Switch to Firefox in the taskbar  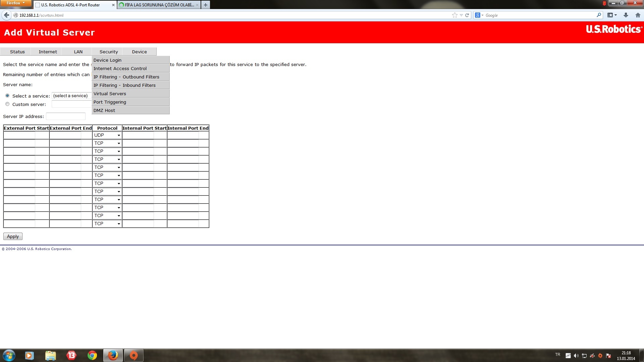[x=113, y=355]
